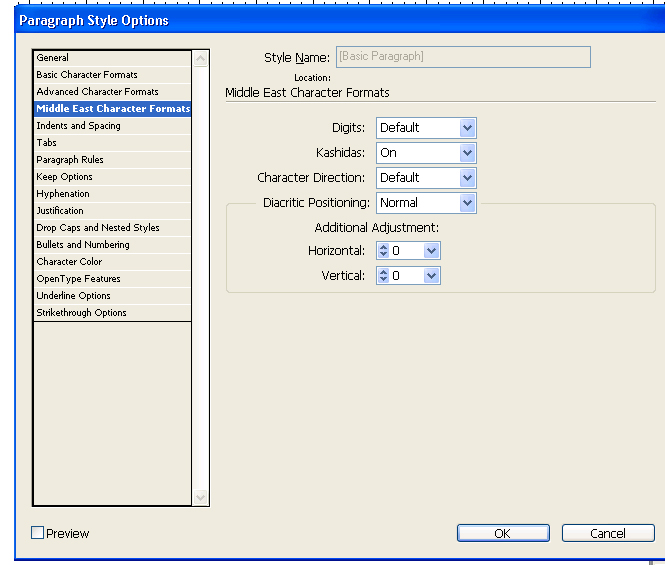Select General in category list
Viewport: 665px width, 565px height.
pos(53,58)
